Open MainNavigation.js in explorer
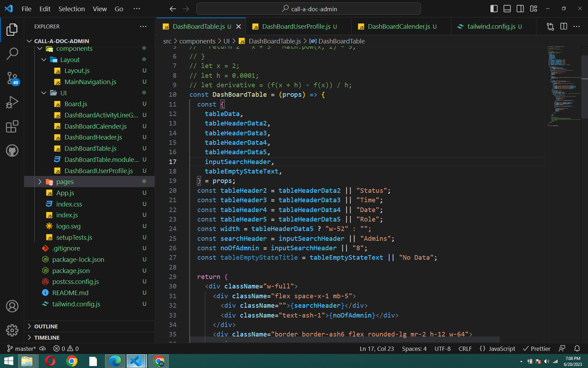 coord(89,82)
